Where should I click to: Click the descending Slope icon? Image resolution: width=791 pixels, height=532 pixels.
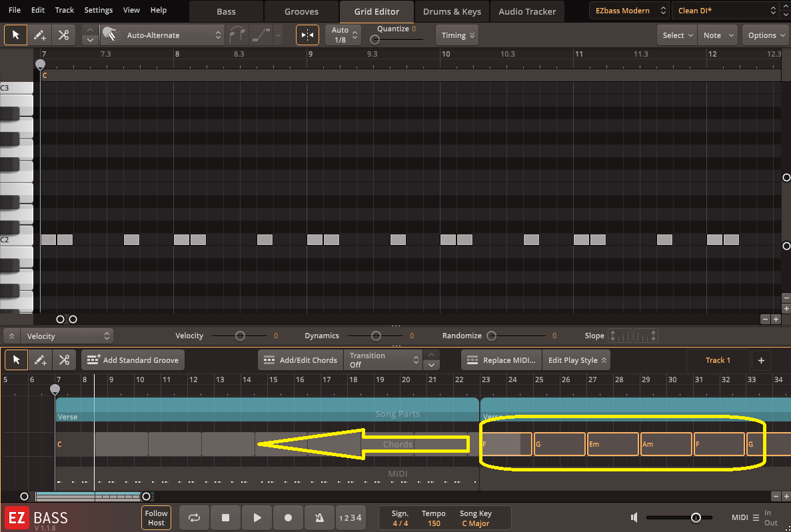646,336
